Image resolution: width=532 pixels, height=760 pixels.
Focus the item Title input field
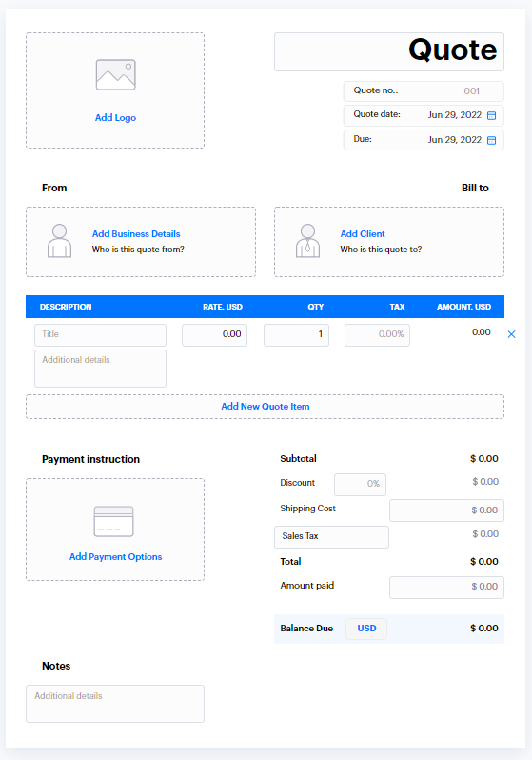coord(100,335)
